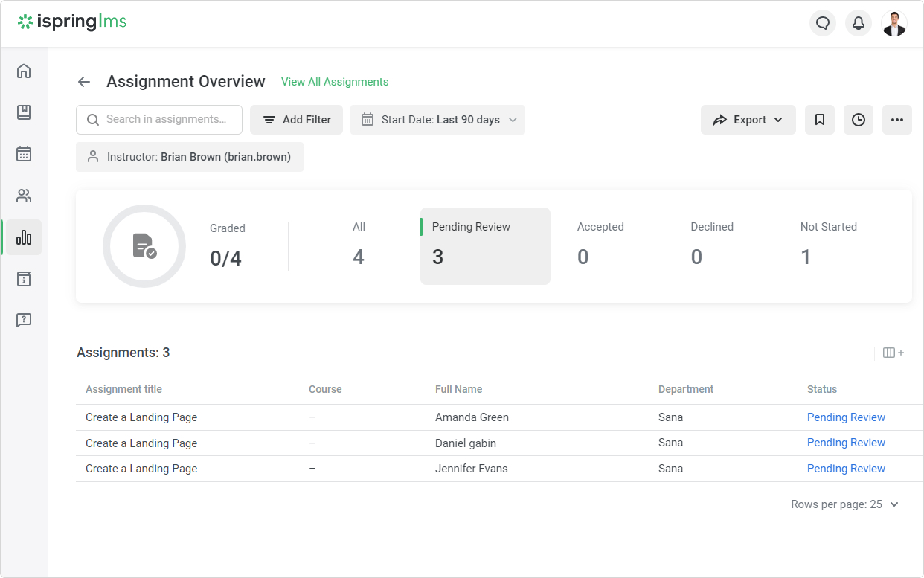
Task: Open the Home sidebar icon
Action: 24,71
